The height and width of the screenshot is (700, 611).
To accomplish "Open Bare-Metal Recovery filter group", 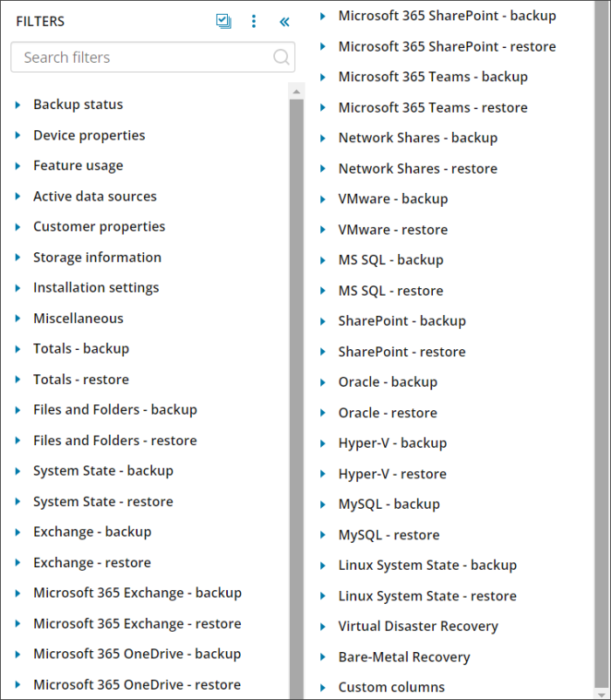I will tap(403, 657).
